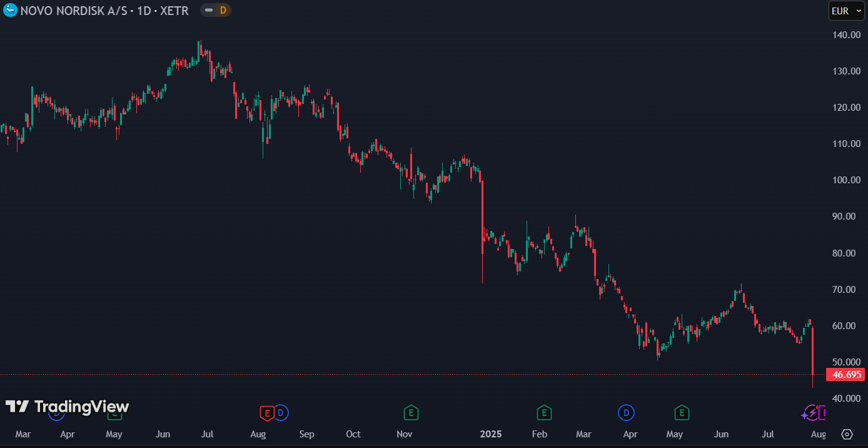Click the blue D dividend marker above Apr 2025
The width and height of the screenshot is (868, 448).
(x=627, y=412)
